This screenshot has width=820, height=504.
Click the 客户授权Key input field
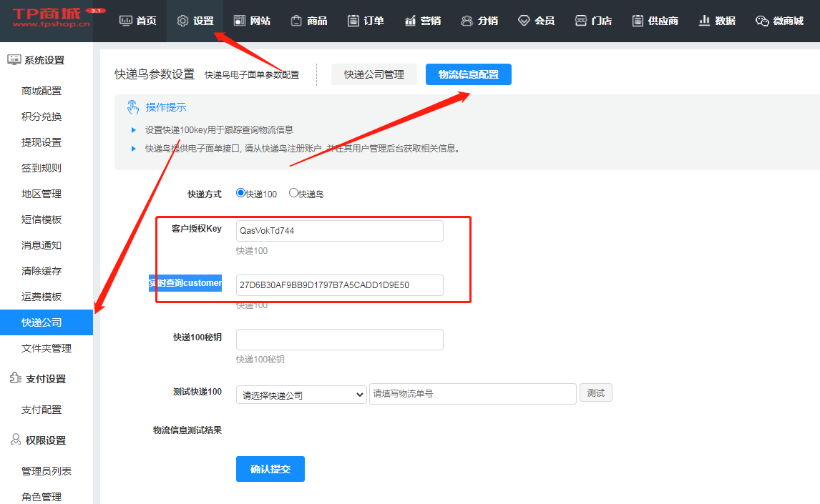[x=339, y=231]
